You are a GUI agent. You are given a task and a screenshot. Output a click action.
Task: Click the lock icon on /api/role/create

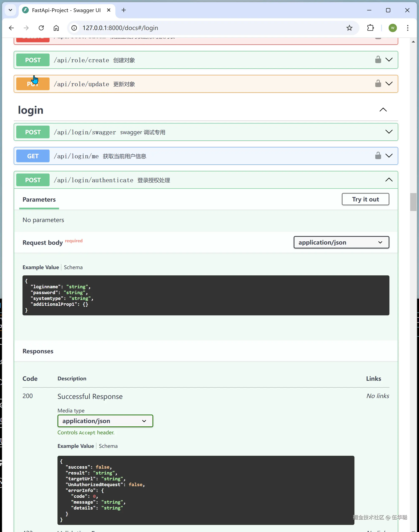click(x=378, y=60)
